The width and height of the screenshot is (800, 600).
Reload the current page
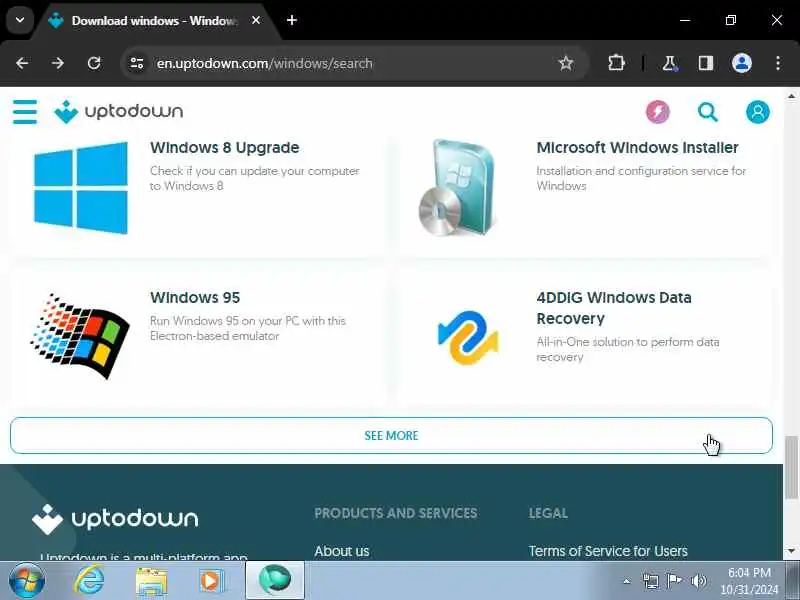[x=94, y=63]
